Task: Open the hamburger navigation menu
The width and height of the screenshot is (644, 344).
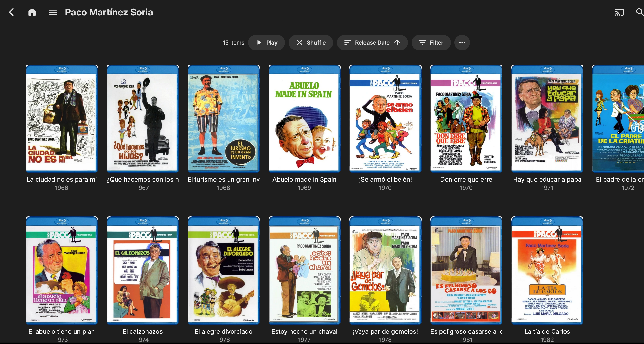Action: point(53,12)
